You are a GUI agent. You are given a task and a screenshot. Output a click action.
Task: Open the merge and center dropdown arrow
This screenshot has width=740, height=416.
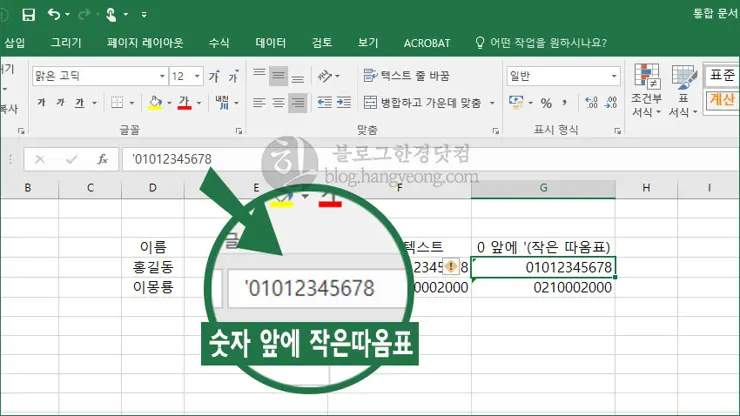pyautogui.click(x=492, y=102)
